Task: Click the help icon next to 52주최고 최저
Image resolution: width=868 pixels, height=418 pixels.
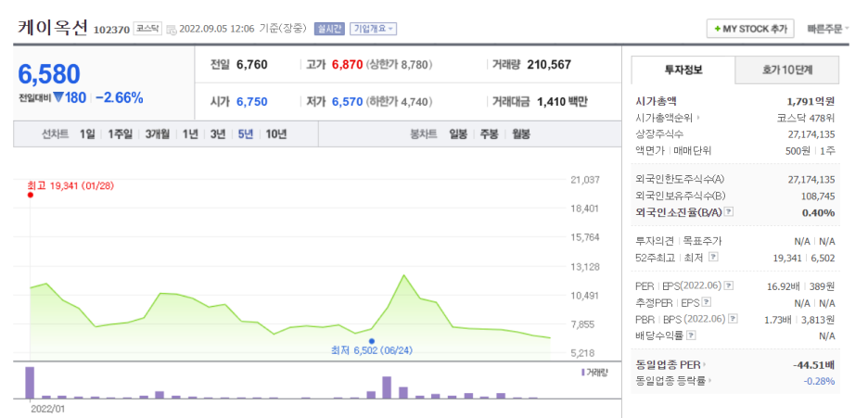Action: (713, 257)
